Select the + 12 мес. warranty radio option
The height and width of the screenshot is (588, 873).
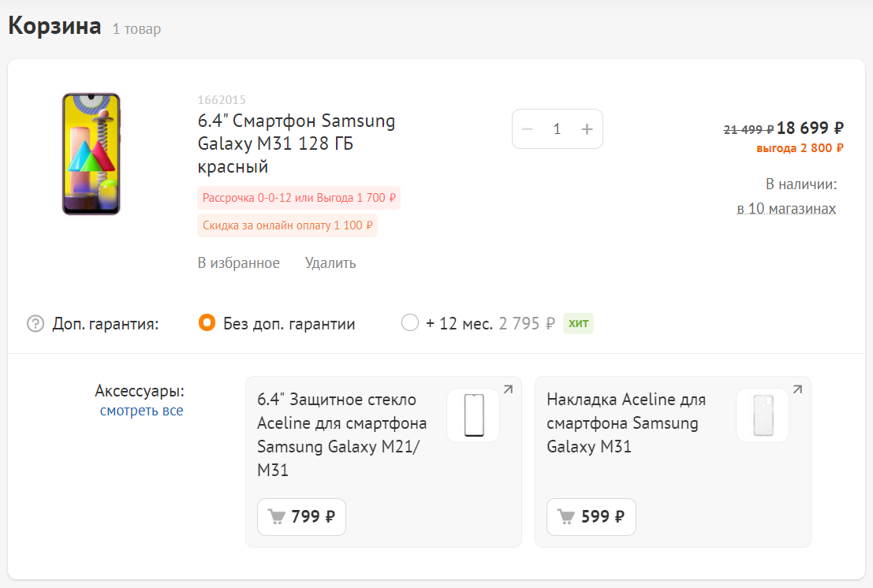click(410, 323)
